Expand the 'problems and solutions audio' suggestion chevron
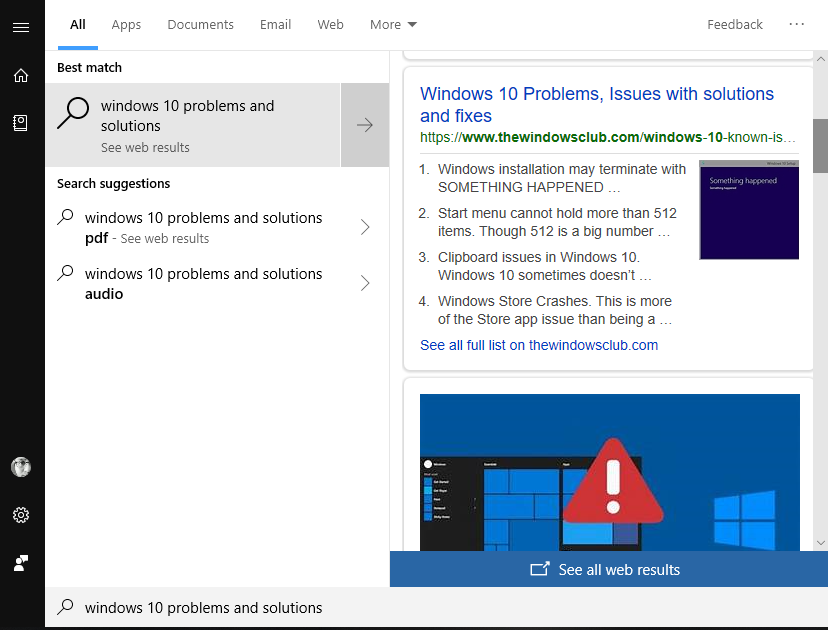This screenshot has height=630, width=828. 365,283
